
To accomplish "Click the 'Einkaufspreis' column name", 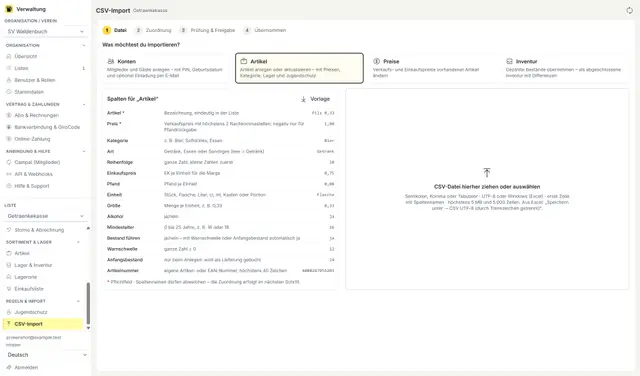I will (x=121, y=173).
